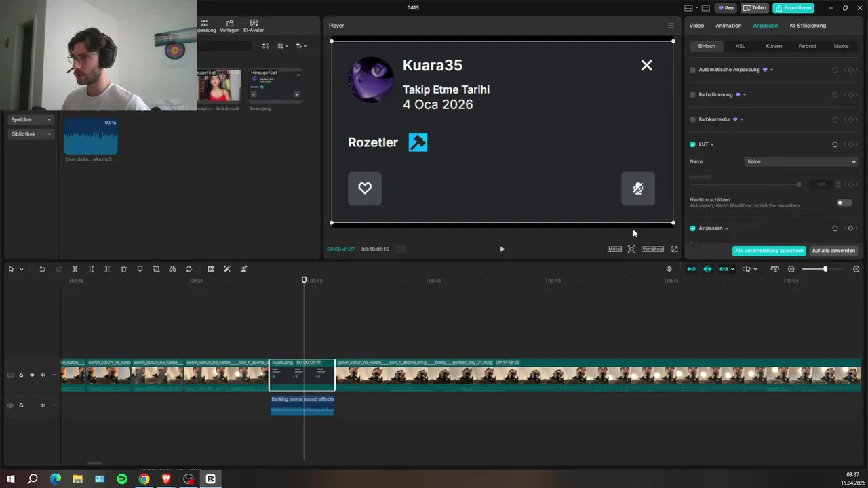Select the HSL sub-tab
This screenshot has height=488, width=868.
740,46
